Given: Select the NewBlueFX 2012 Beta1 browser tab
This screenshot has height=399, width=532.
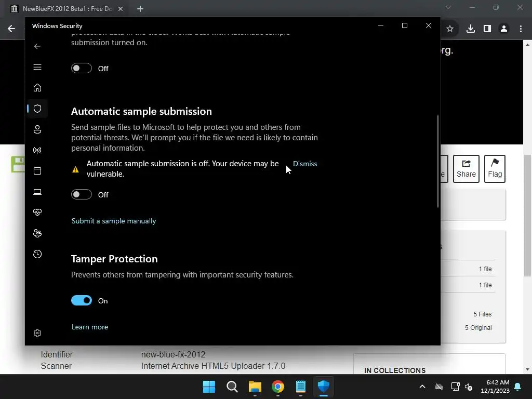Looking at the screenshot, I should [67, 9].
